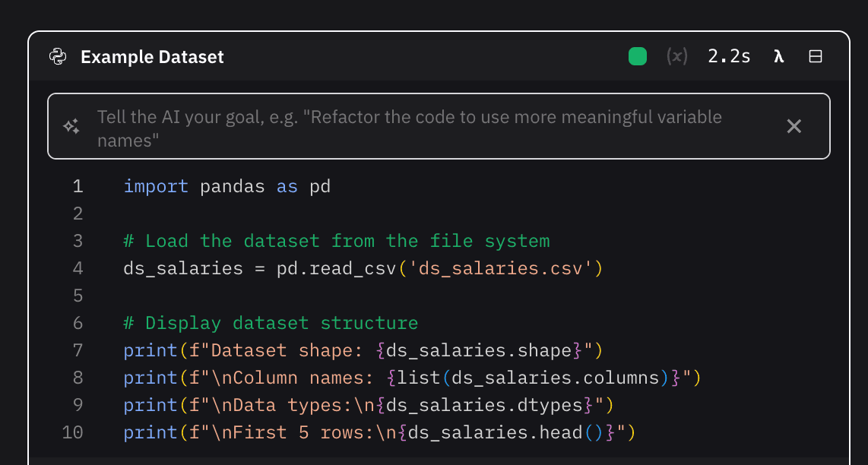Image resolution: width=868 pixels, height=465 pixels.
Task: Click line number 10 in the gutter
Action: coord(73,433)
